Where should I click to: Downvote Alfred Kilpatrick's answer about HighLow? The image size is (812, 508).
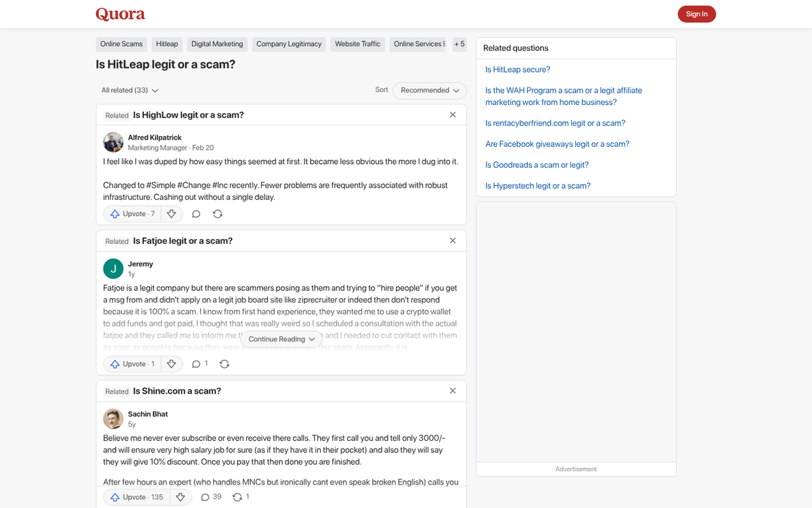pos(171,213)
